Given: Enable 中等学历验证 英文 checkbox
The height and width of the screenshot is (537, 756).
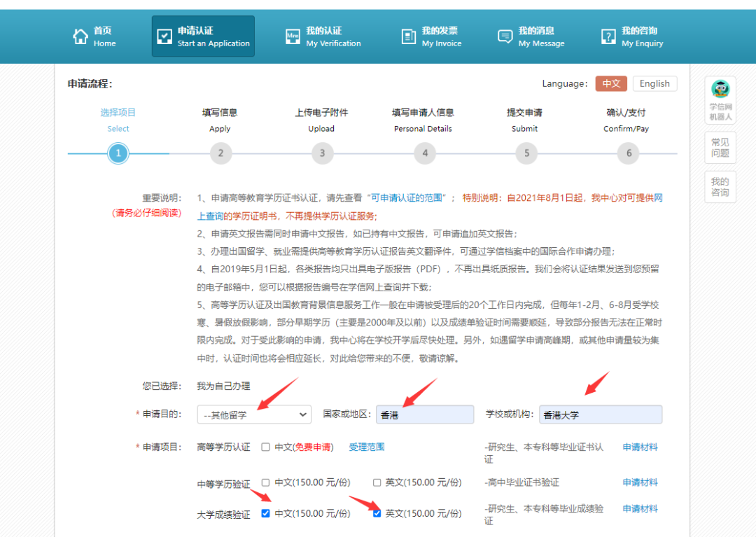Looking at the screenshot, I should 377,482.
